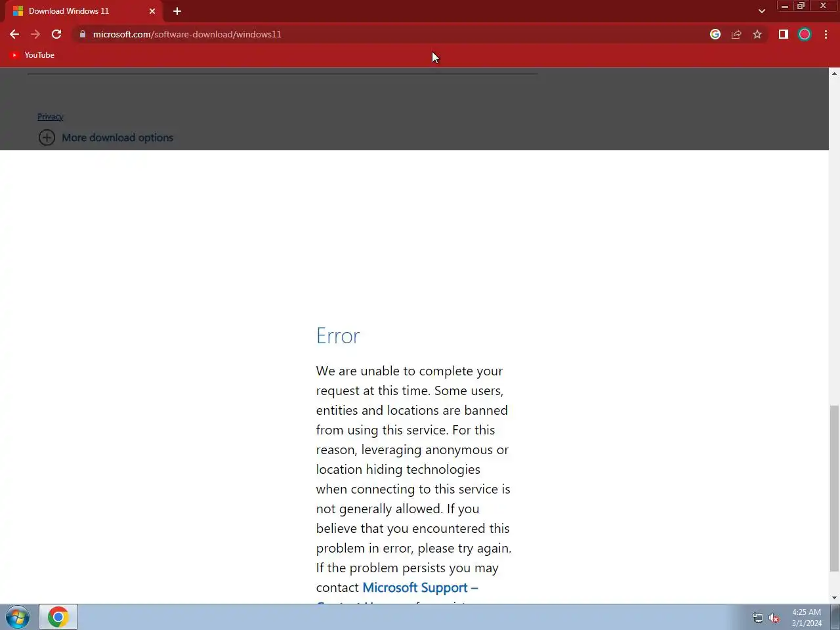
Task: Open a new browser tab
Action: click(x=177, y=11)
